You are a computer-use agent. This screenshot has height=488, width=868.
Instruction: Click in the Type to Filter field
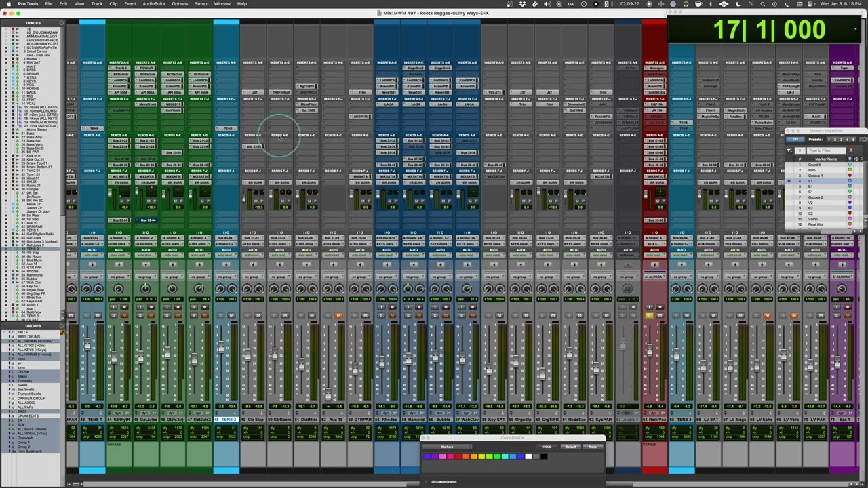coord(826,150)
